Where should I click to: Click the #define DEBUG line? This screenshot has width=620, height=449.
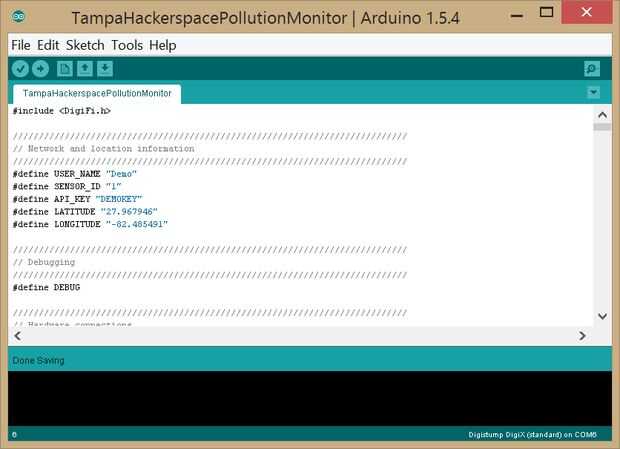pos(46,287)
